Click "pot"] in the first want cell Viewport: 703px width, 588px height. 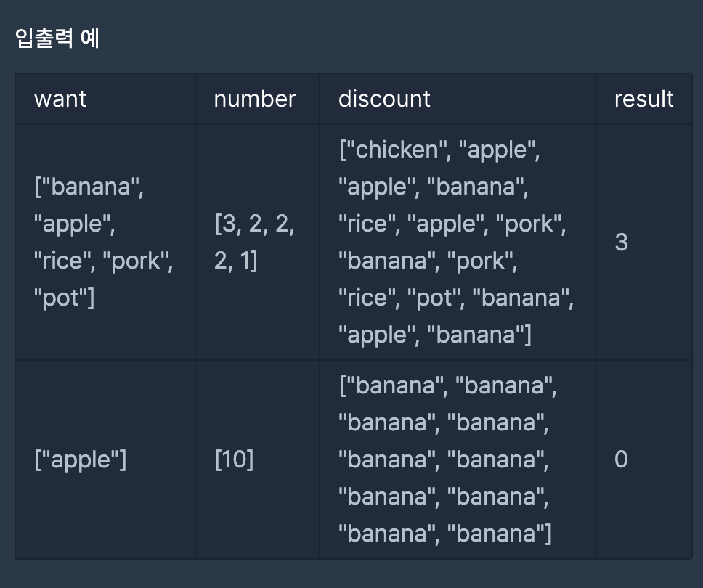pyautogui.click(x=65, y=298)
